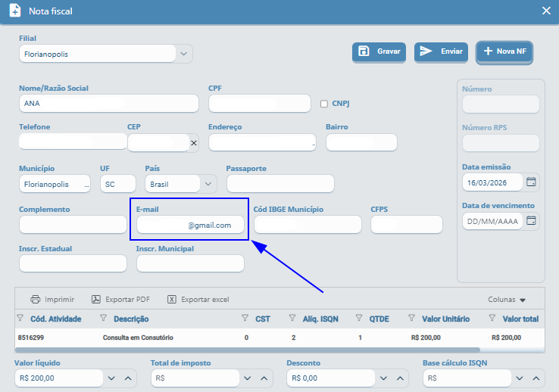Clear the CEP field with X icon
The image size is (559, 392).
[x=193, y=142]
